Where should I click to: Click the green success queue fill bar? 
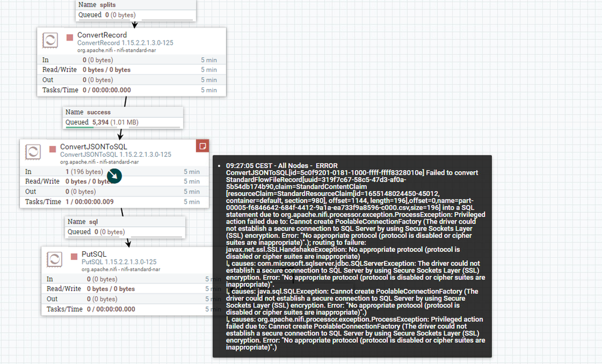click(x=80, y=127)
